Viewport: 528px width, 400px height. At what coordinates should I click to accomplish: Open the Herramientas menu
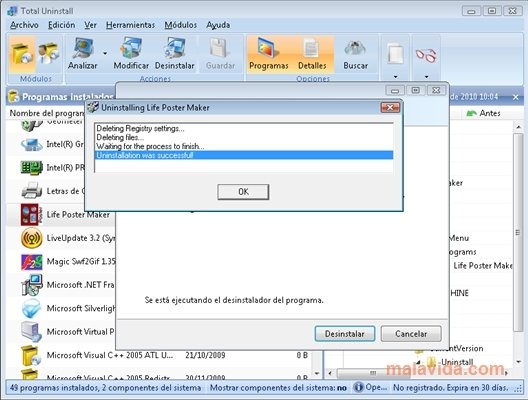[x=130, y=25]
